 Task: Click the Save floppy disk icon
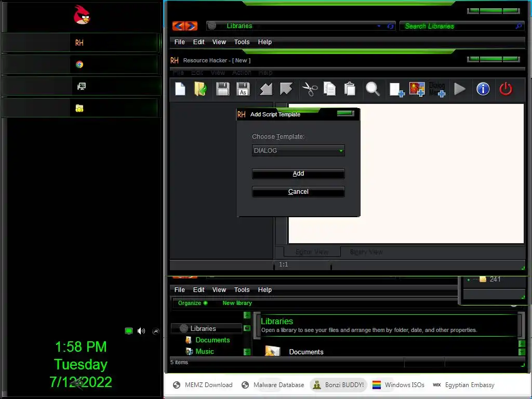pos(222,89)
